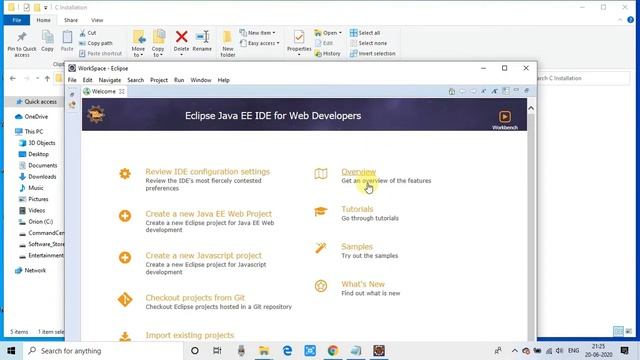Open the Tutorials link
This screenshot has width=640, height=360.
click(357, 209)
